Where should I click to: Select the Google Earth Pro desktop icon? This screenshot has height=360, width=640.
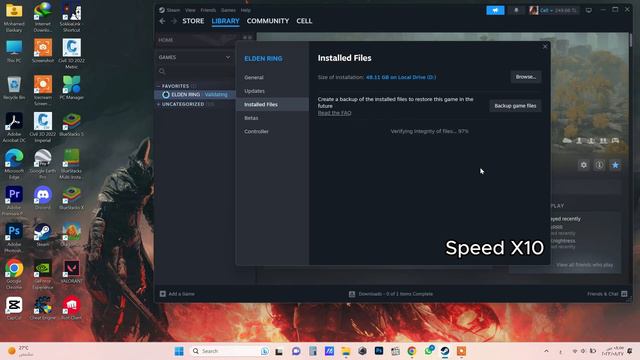[x=43, y=164]
